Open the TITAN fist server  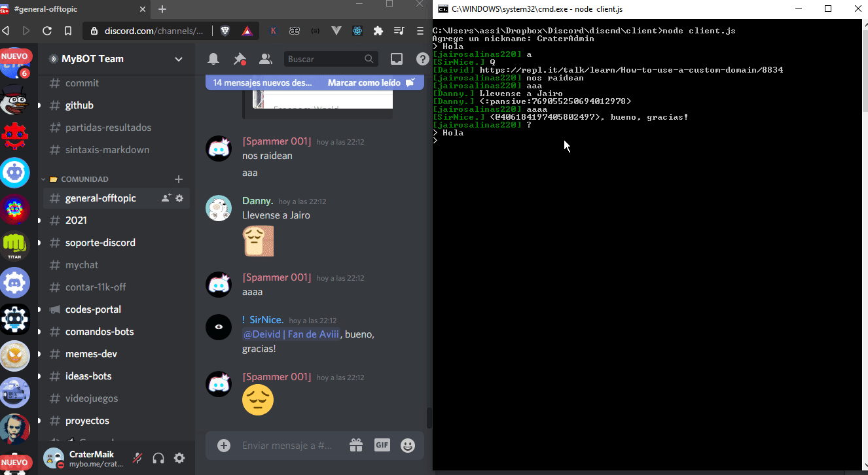click(14, 246)
